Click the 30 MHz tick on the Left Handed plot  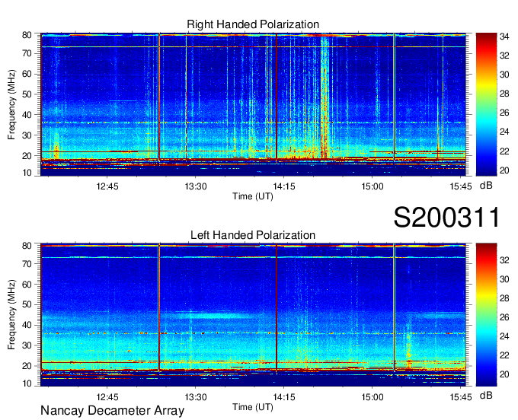27,345
